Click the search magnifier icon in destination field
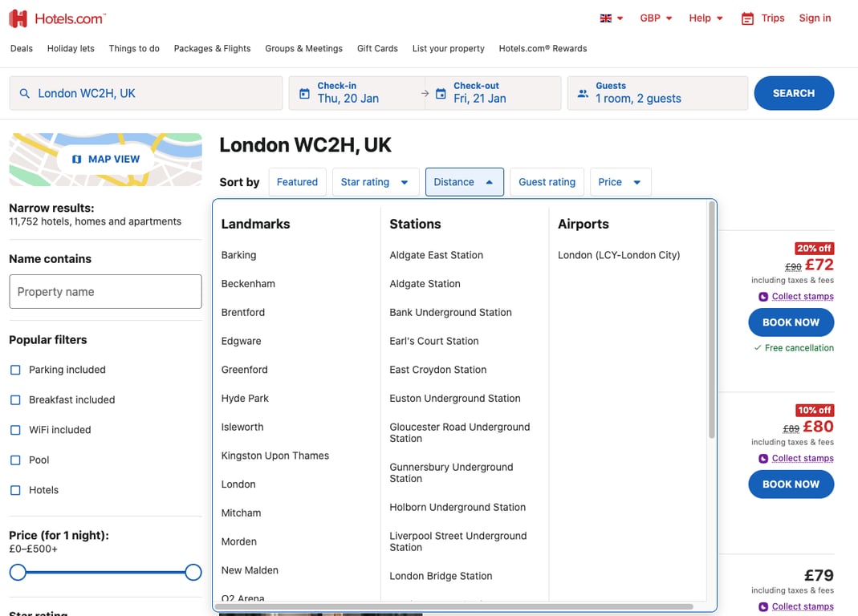The image size is (858, 616). (x=25, y=94)
